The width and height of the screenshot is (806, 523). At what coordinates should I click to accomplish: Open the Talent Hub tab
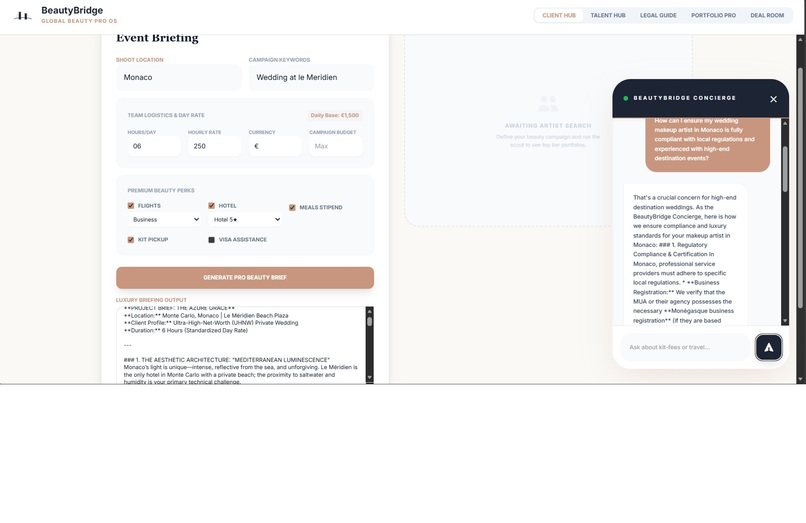pos(608,15)
